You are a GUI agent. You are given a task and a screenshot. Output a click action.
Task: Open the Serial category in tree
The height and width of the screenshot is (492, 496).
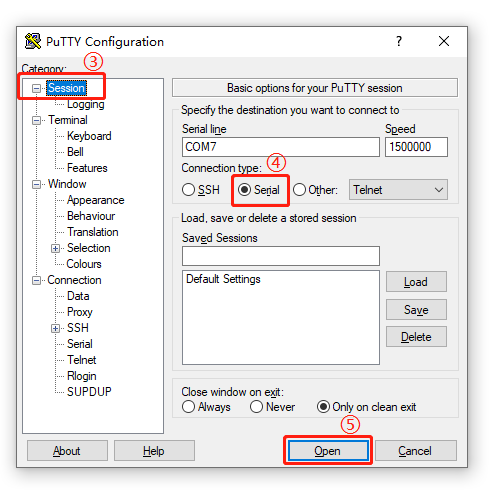(80, 344)
